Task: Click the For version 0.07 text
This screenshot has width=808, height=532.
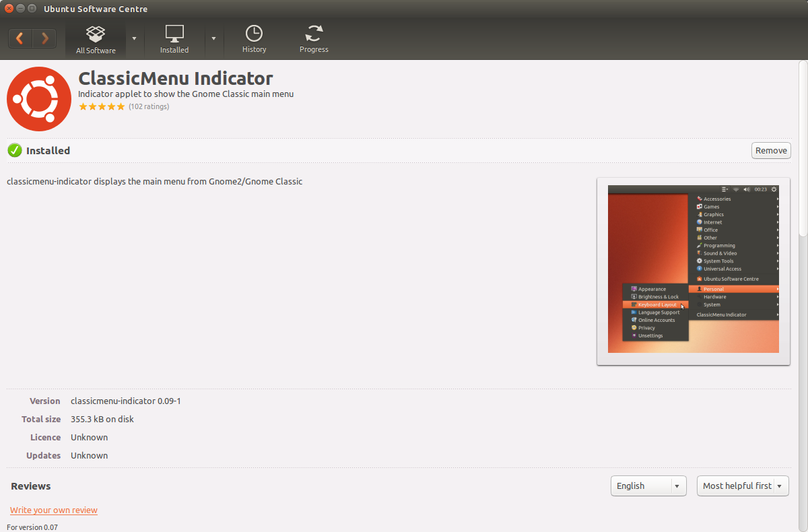Action: (x=32, y=527)
